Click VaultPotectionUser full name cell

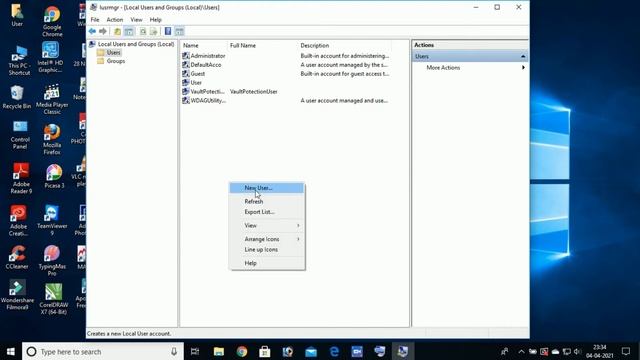coord(253,92)
